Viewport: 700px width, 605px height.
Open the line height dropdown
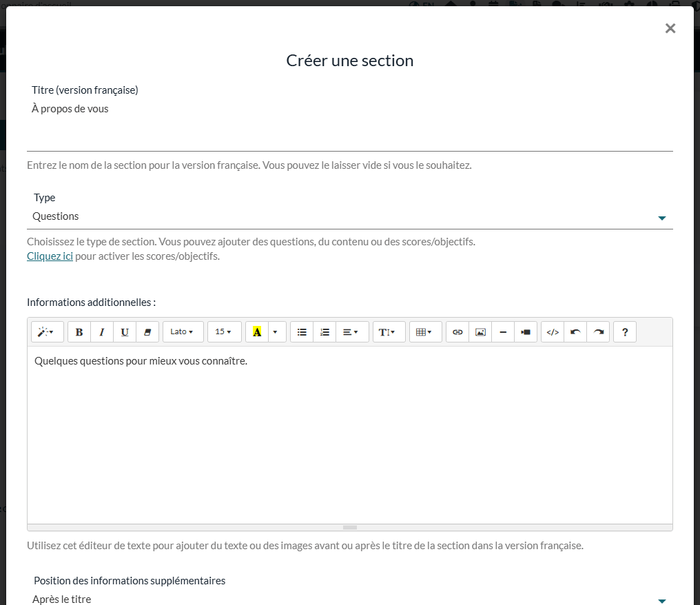(x=389, y=331)
